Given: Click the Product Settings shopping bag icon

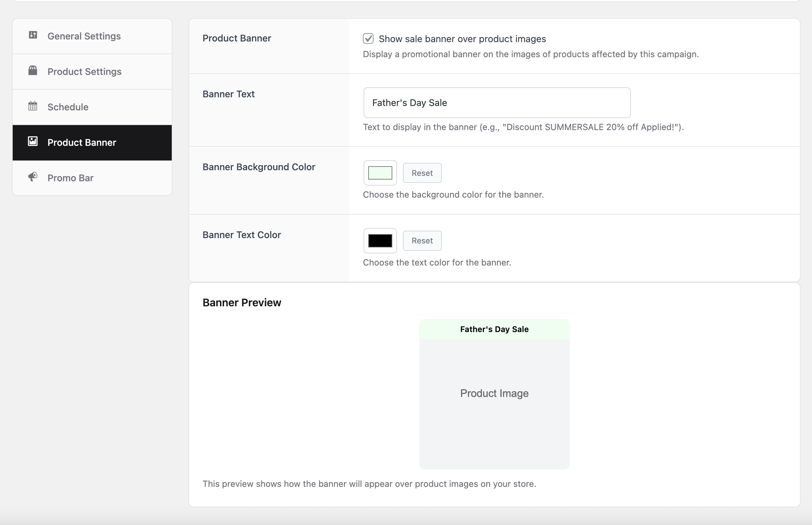Looking at the screenshot, I should pos(33,70).
